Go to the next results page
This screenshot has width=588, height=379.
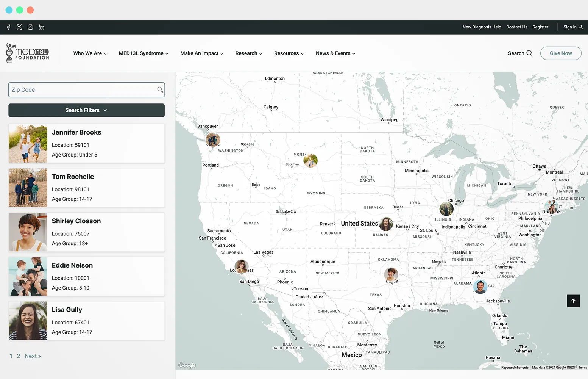pyautogui.click(x=33, y=356)
